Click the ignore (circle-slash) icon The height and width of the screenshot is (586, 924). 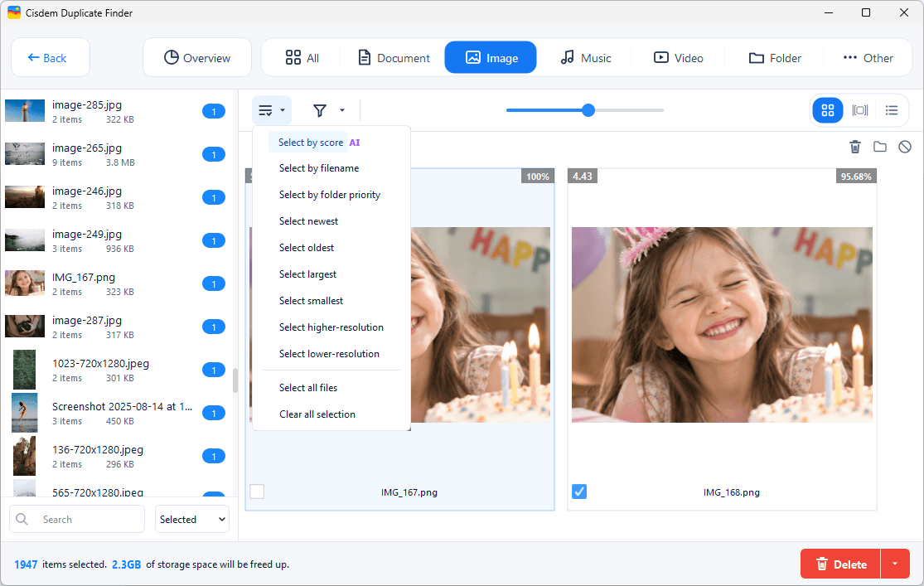905,147
